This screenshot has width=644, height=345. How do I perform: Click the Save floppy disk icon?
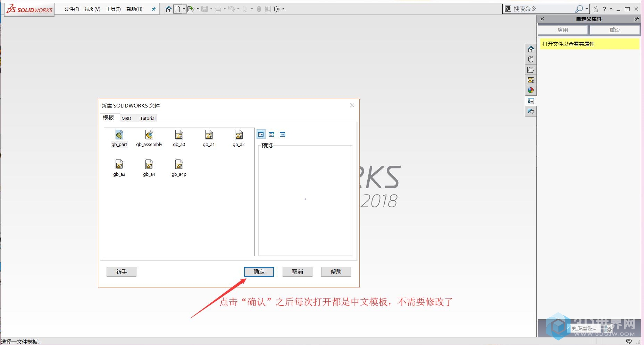tap(204, 9)
